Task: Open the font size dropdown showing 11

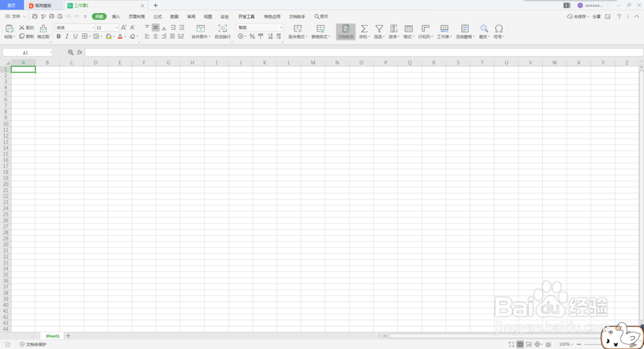Action: pyautogui.click(x=117, y=28)
